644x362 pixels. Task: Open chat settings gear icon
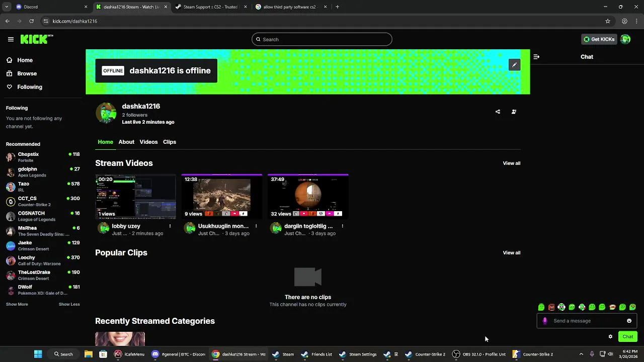click(610, 337)
